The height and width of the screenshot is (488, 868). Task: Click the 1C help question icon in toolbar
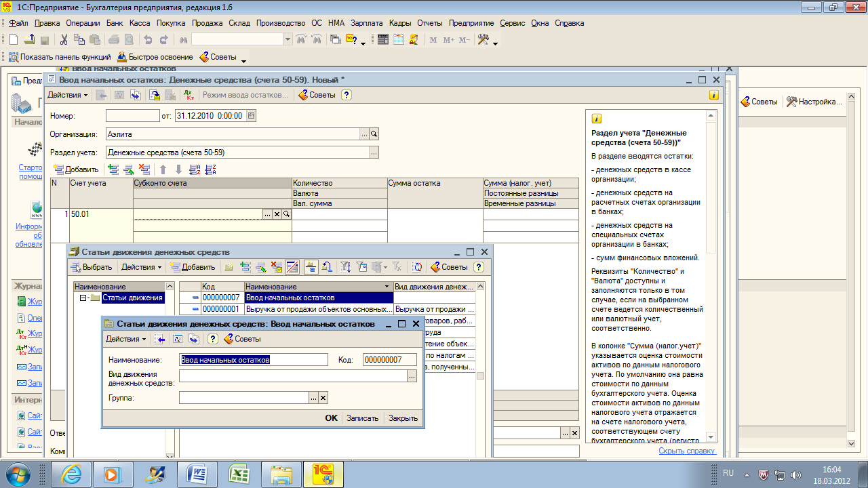click(x=351, y=40)
